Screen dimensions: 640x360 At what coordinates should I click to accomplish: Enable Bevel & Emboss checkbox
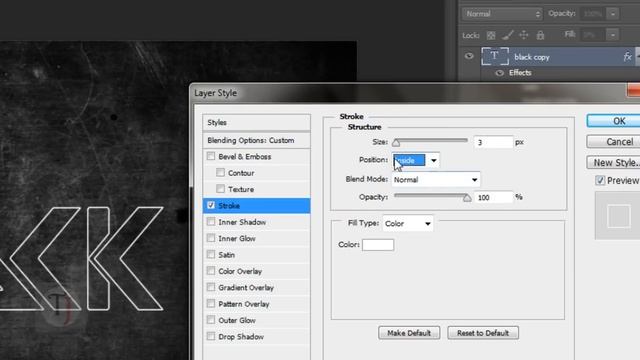211,156
